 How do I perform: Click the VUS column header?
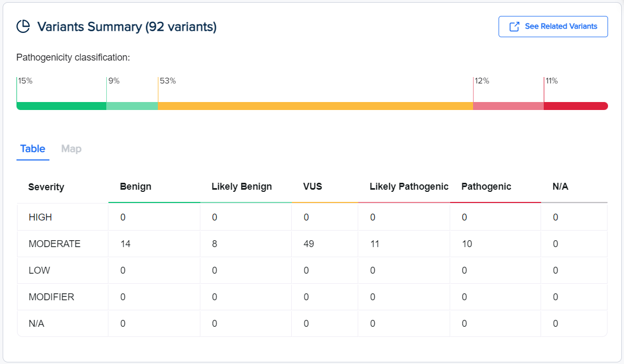click(313, 187)
